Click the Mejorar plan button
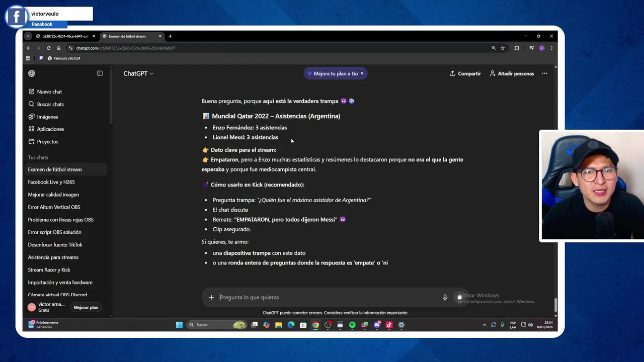644x362 pixels. tap(86, 307)
